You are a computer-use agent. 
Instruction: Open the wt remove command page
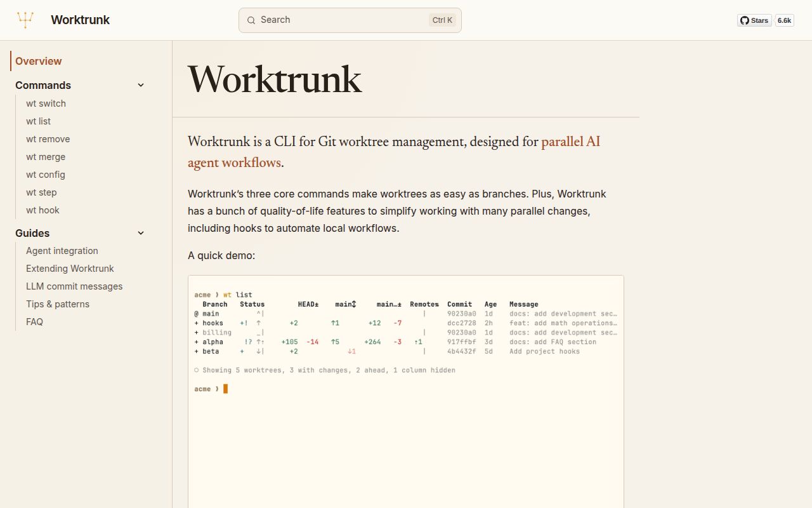(x=48, y=139)
